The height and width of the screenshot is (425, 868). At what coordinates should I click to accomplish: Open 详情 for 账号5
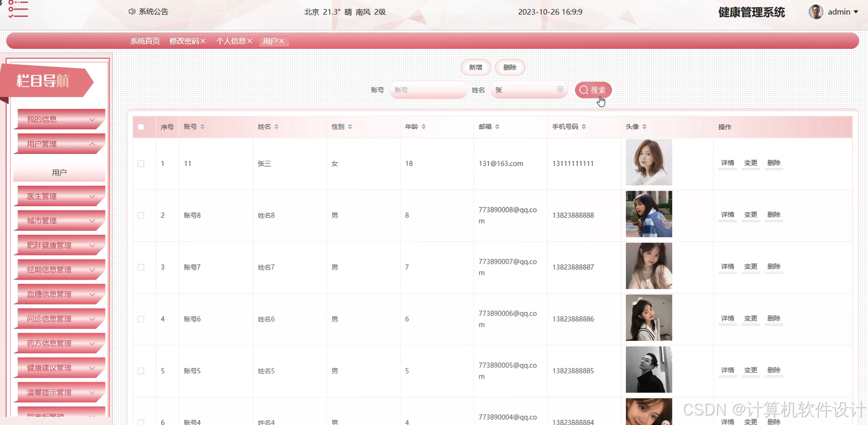(728, 370)
